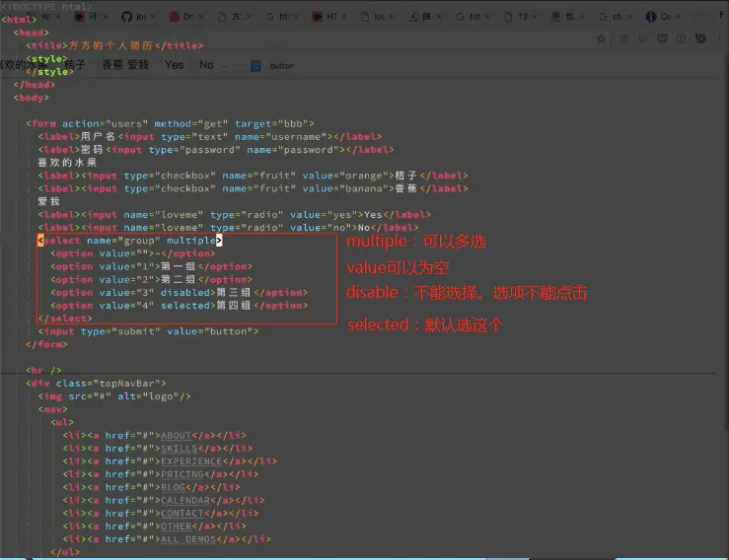Click the EXPERIENCE link text in code
Image resolution: width=729 pixels, height=560 pixels.
click(191, 461)
